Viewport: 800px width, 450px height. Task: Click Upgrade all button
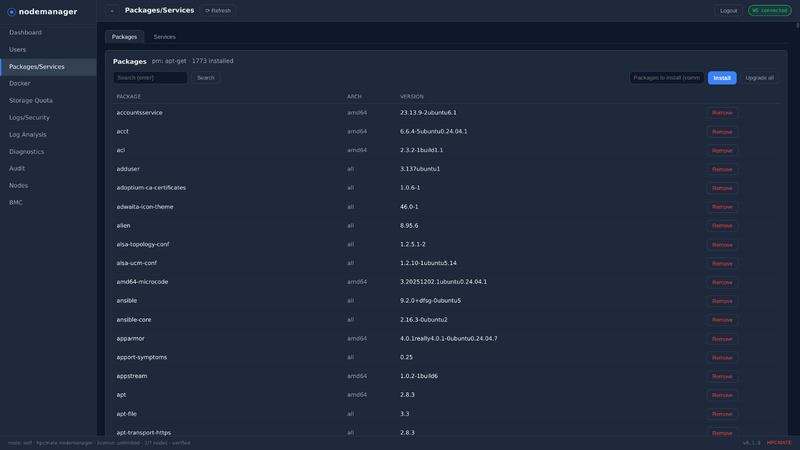(759, 78)
